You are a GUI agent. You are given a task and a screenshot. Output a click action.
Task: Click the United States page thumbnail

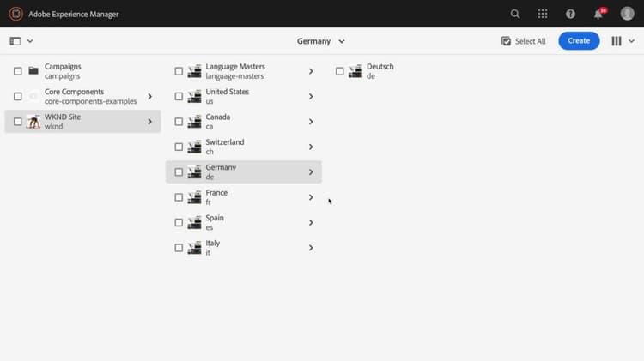coord(195,96)
